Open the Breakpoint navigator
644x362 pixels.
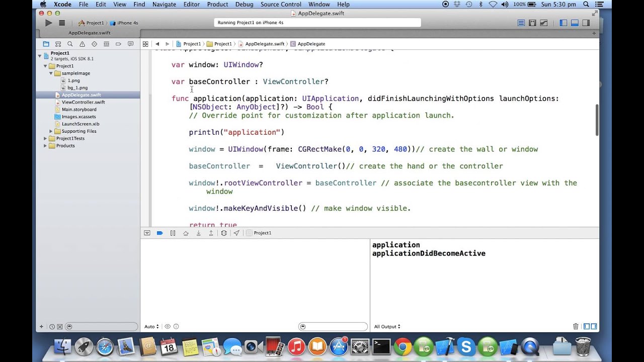click(118, 44)
